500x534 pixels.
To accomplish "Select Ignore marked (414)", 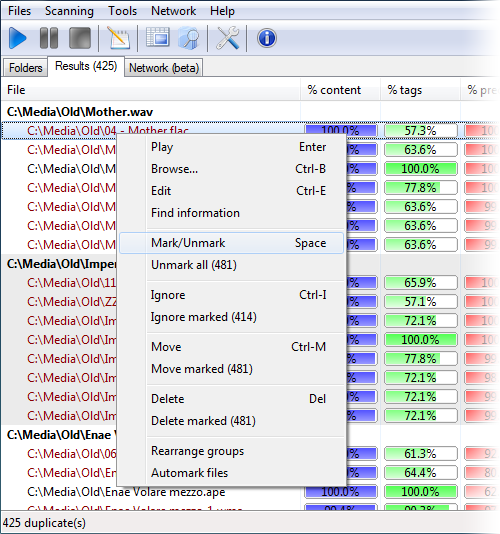I will (232, 317).
